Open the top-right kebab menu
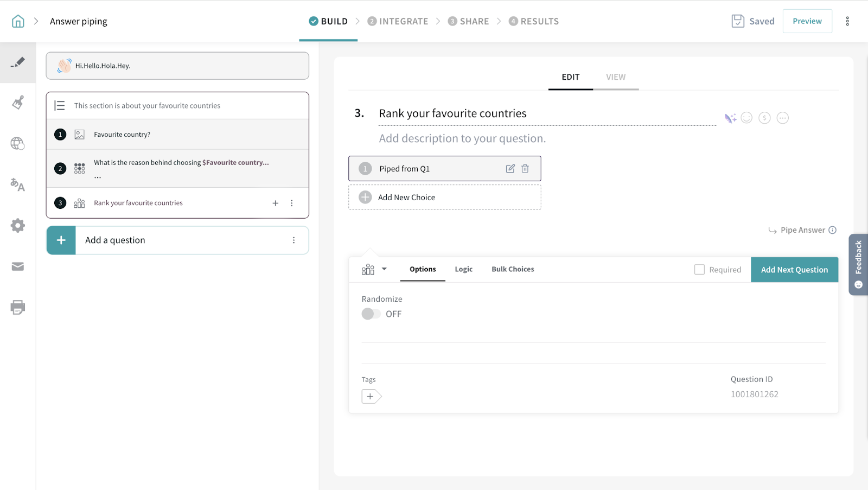 [847, 21]
